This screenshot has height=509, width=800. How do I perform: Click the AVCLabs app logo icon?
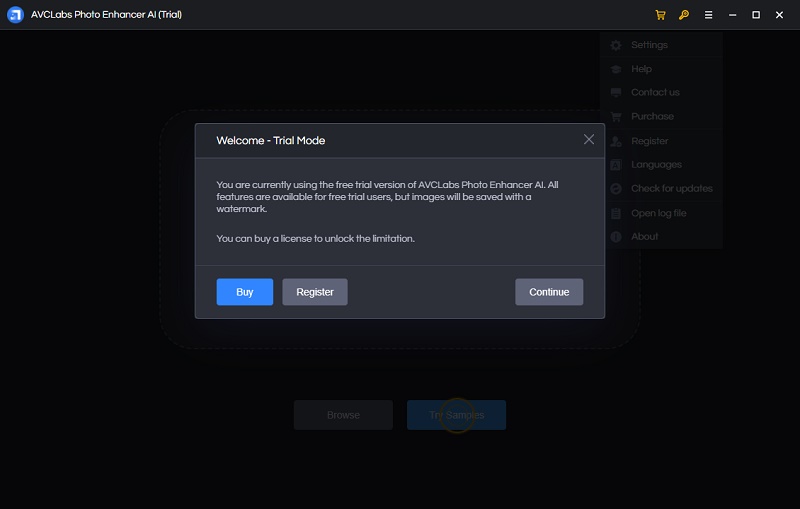point(15,15)
